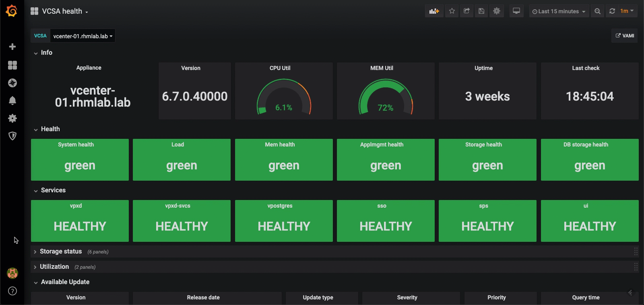This screenshot has height=305, width=644.
Task: Click the ui service panel title
Action: pyautogui.click(x=586, y=206)
